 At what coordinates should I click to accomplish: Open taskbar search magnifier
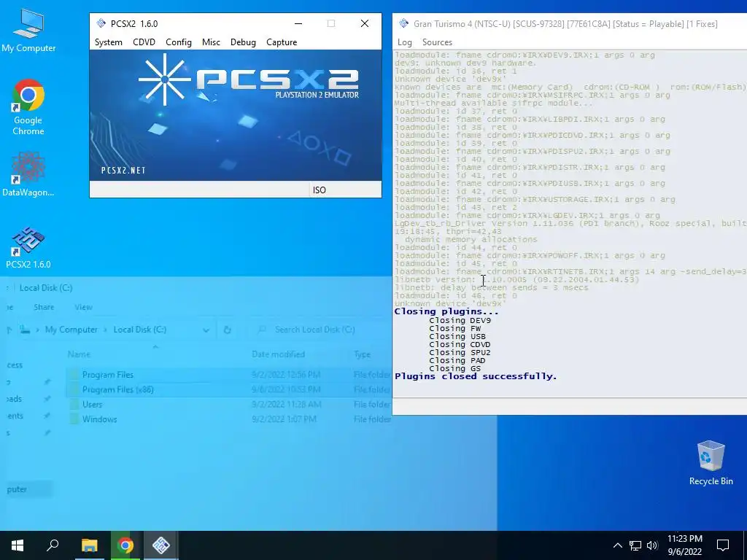53,545
